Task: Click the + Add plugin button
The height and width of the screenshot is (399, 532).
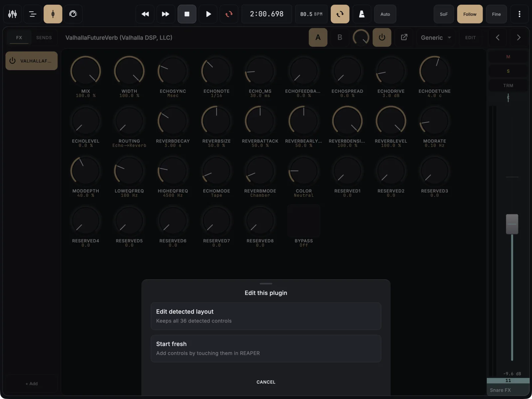Action: point(32,384)
